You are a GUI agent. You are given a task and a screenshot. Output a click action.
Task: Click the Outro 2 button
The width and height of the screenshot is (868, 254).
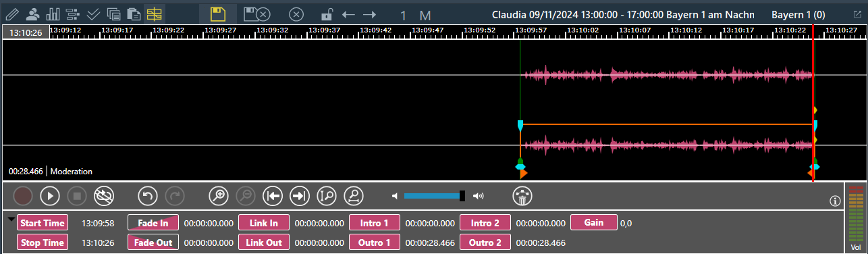485,243
